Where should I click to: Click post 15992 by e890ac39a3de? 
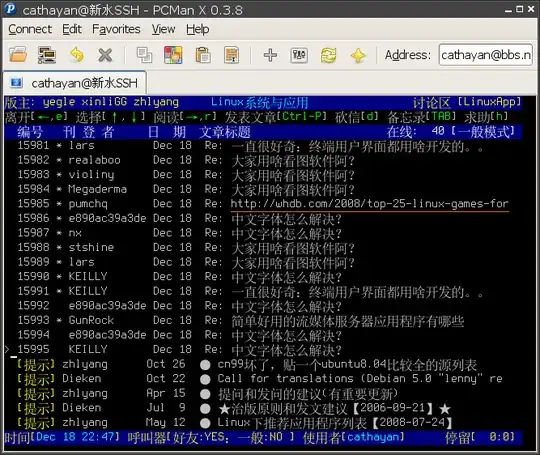coord(263,306)
